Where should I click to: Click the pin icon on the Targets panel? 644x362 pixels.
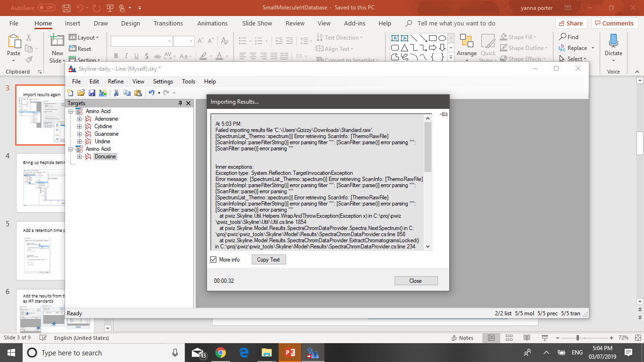[x=180, y=103]
